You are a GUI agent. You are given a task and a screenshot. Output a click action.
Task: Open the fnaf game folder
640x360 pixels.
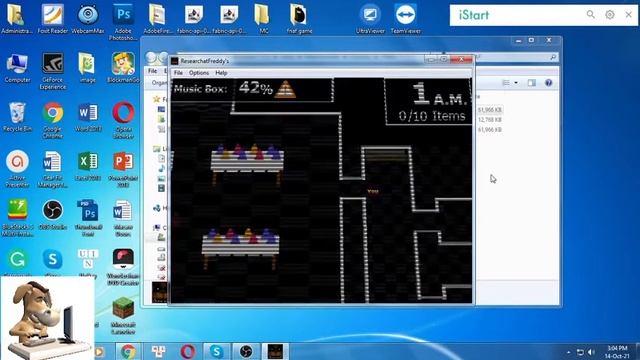click(299, 19)
